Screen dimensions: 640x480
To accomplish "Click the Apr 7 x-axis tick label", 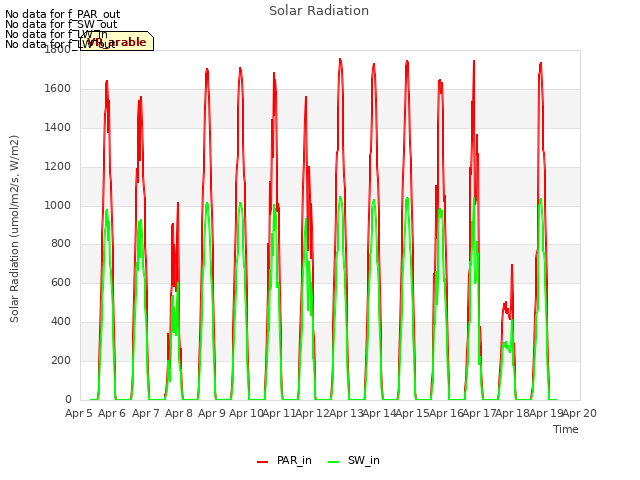I will pos(145,413).
